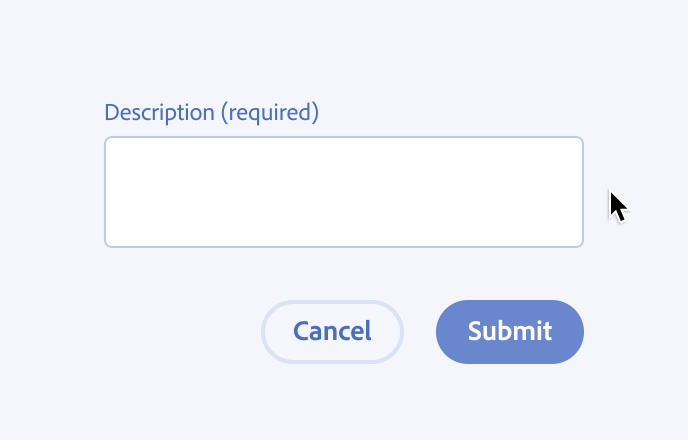Screen dimensions: 688x440
Task: Activate the required description textarea
Action: (343, 192)
